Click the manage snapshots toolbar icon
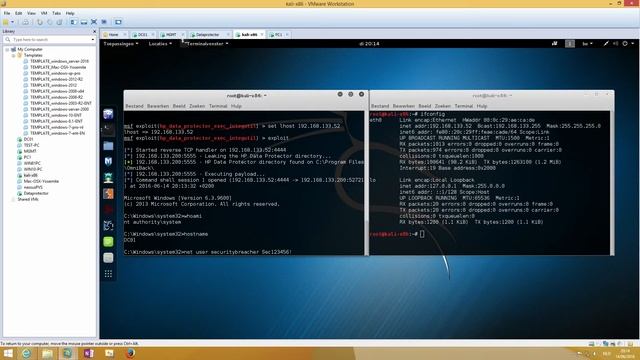 coord(59,22)
